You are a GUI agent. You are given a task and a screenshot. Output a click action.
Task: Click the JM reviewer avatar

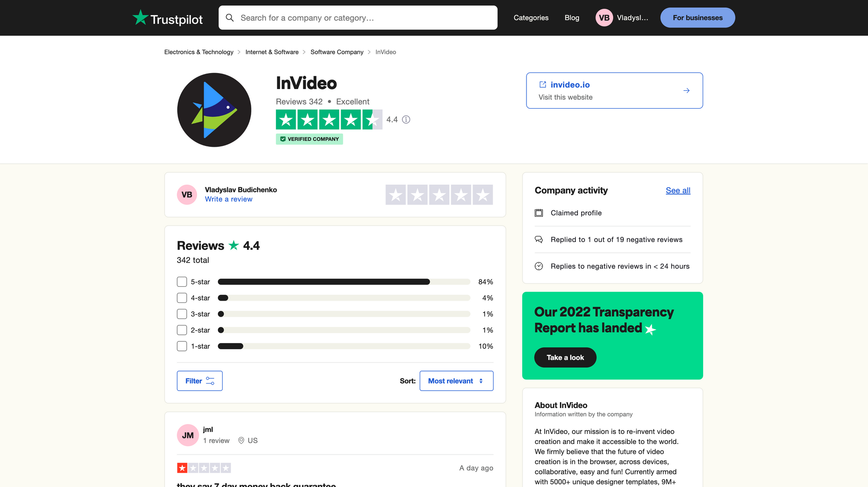[188, 435]
